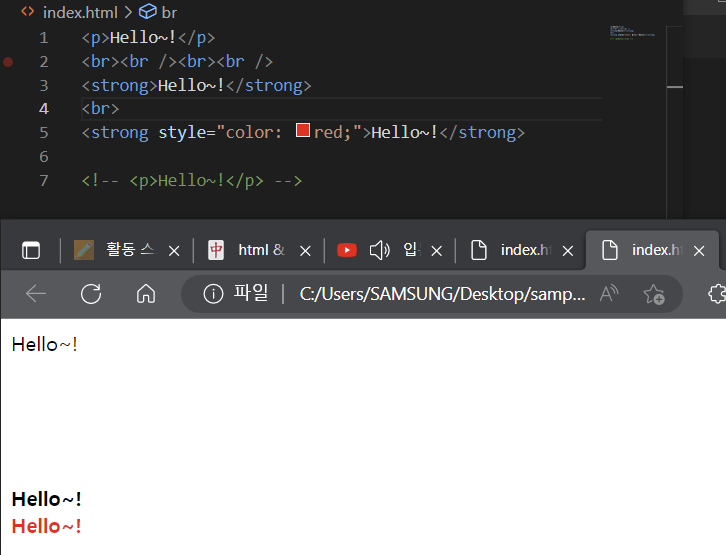Mute the YouTube tab via speaker icon
The image size is (726, 555).
(380, 250)
